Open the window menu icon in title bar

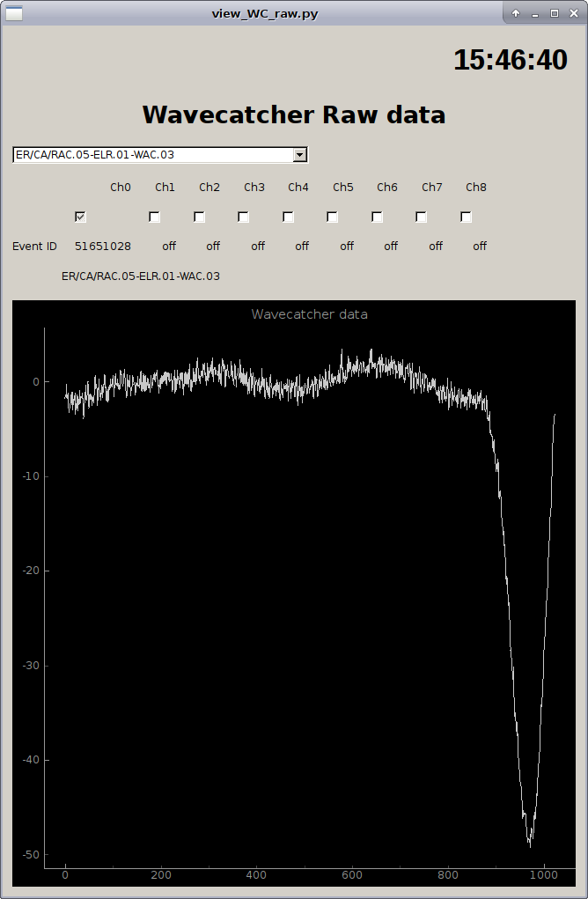[x=14, y=13]
